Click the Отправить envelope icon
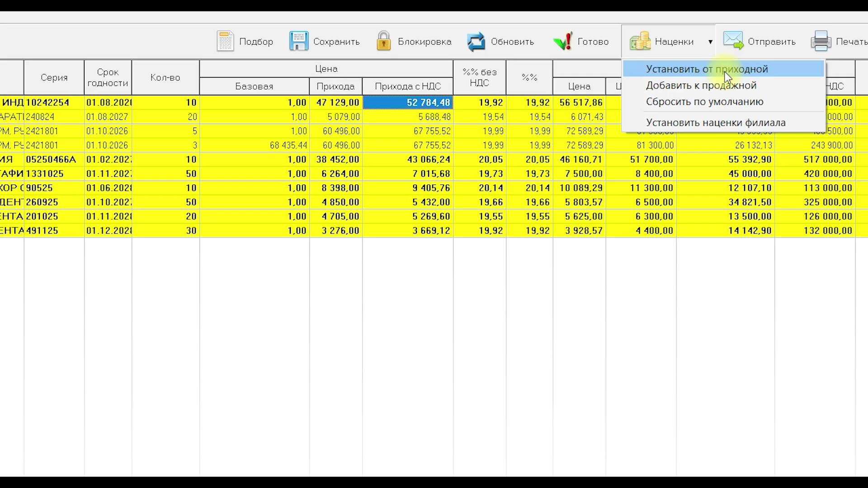868x488 pixels. click(x=733, y=40)
